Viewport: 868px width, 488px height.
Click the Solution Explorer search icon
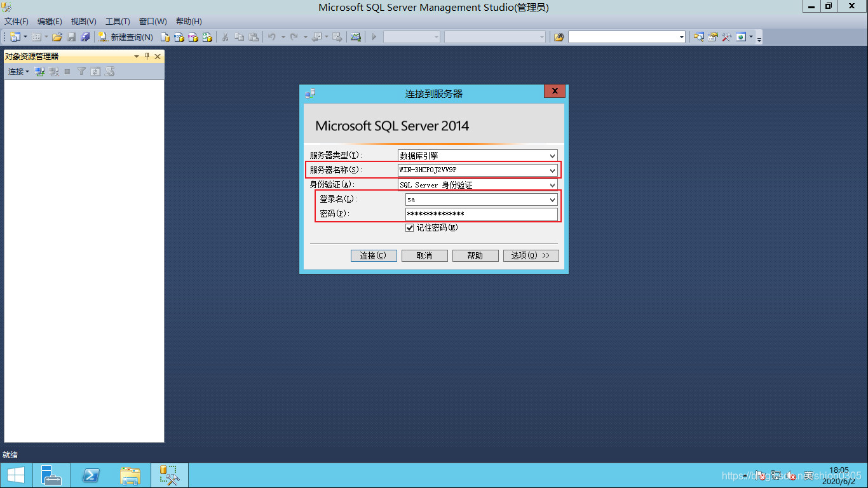coord(698,37)
